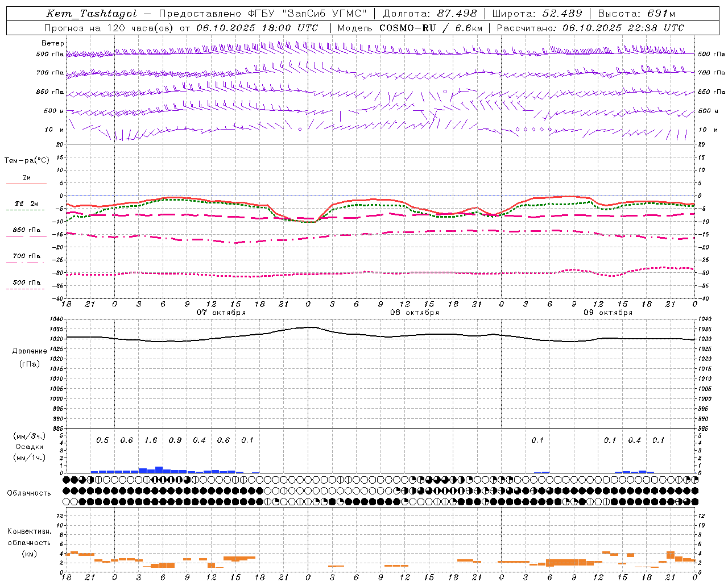Click the latitude value 52.489

click(562, 14)
